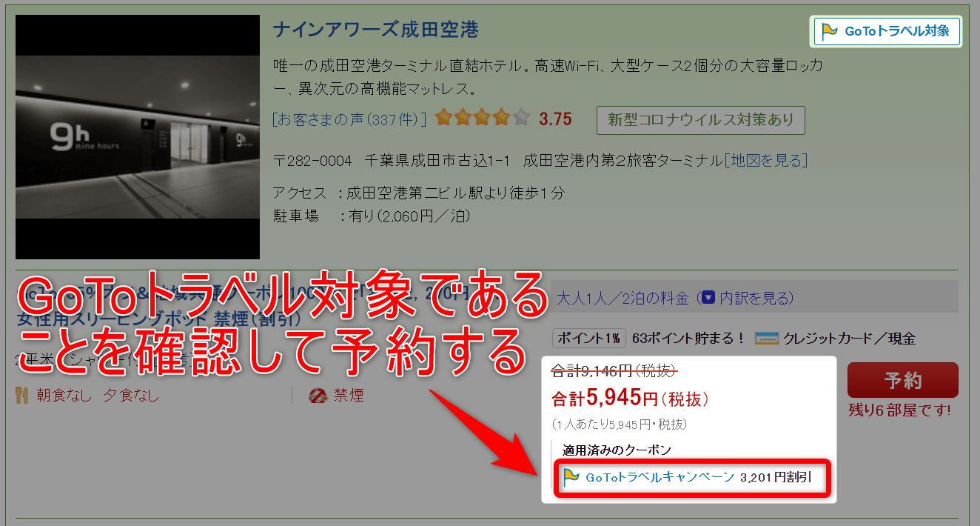
Task: Click the 63ポイント貯まる! text
Action: pos(688,339)
